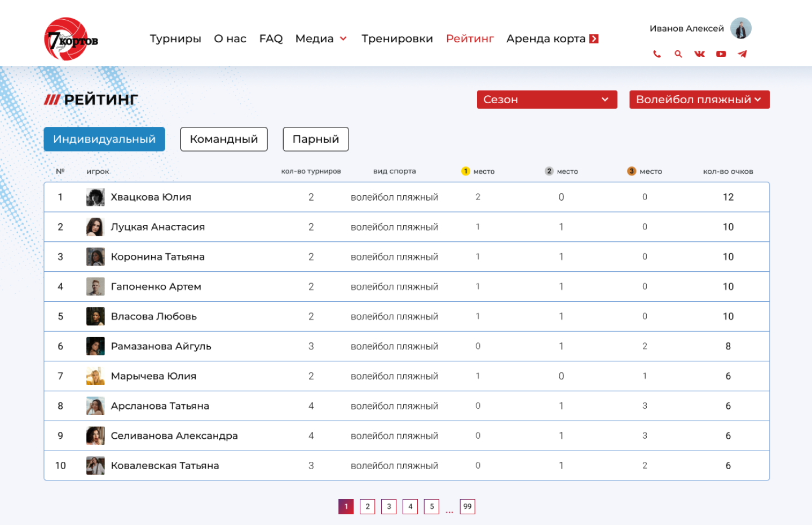Viewport: 812px width, 525px height.
Task: Open Хвацкова Юлия player row
Action: [151, 197]
